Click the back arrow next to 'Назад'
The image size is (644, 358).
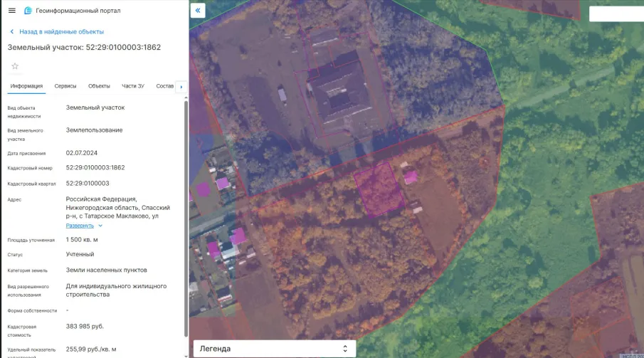pyautogui.click(x=12, y=31)
